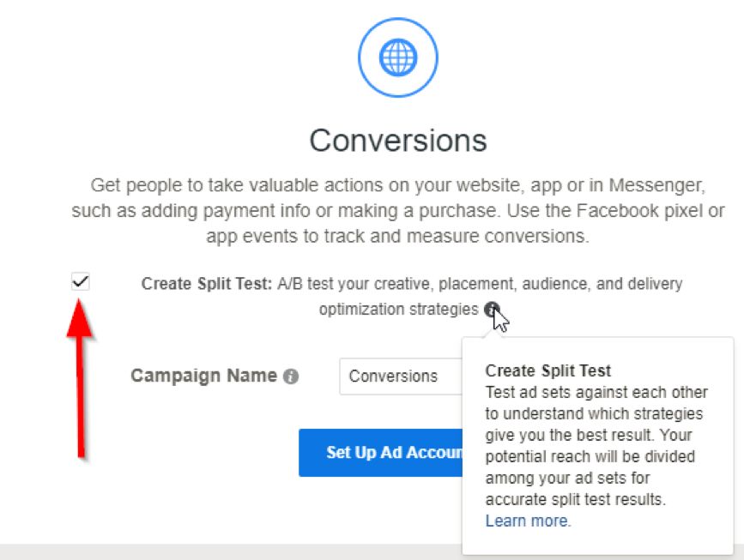Click the Campaign Name input field
The image size is (744, 560).
click(401, 376)
